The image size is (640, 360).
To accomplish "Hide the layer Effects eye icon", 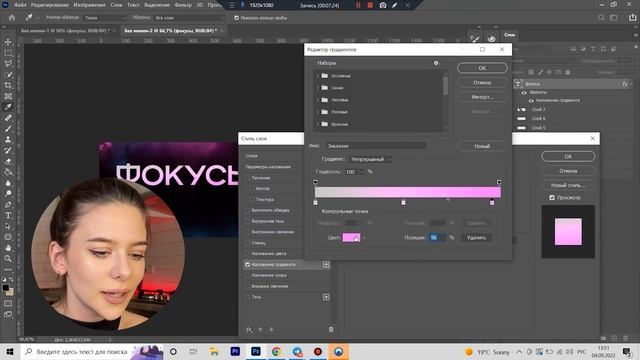I will pyautogui.click(x=524, y=93).
